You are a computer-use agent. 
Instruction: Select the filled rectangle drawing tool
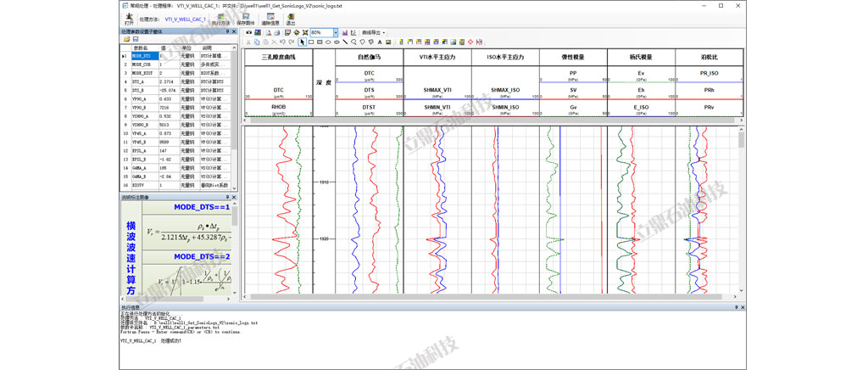[x=320, y=42]
